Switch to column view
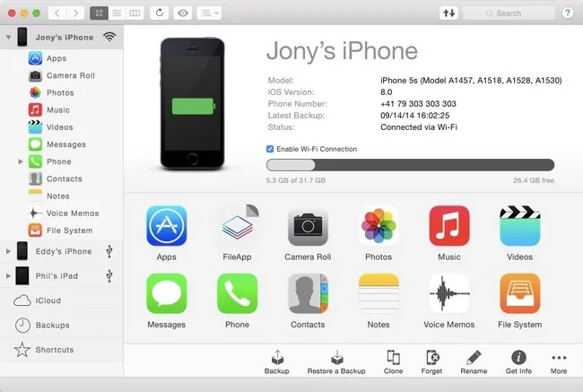 coord(135,13)
